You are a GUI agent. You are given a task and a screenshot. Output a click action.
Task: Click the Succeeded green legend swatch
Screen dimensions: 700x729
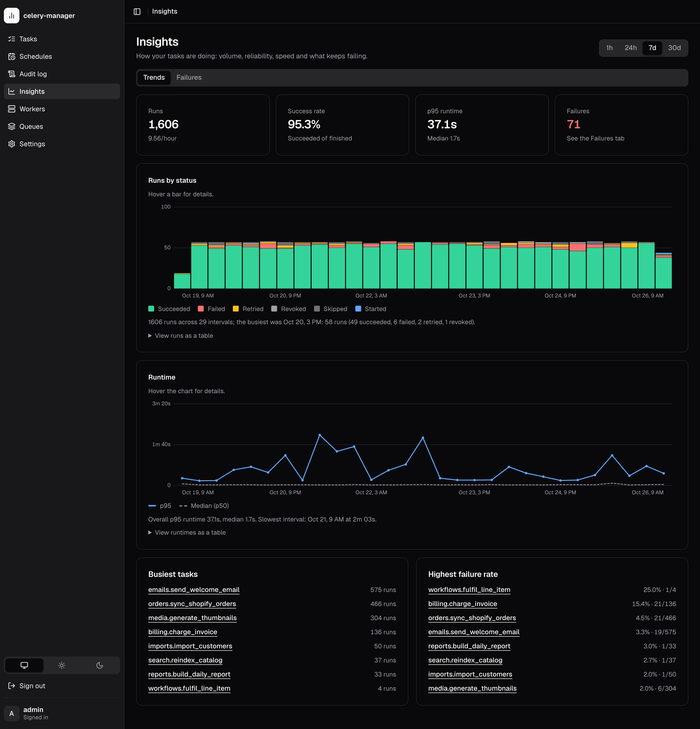(151, 309)
